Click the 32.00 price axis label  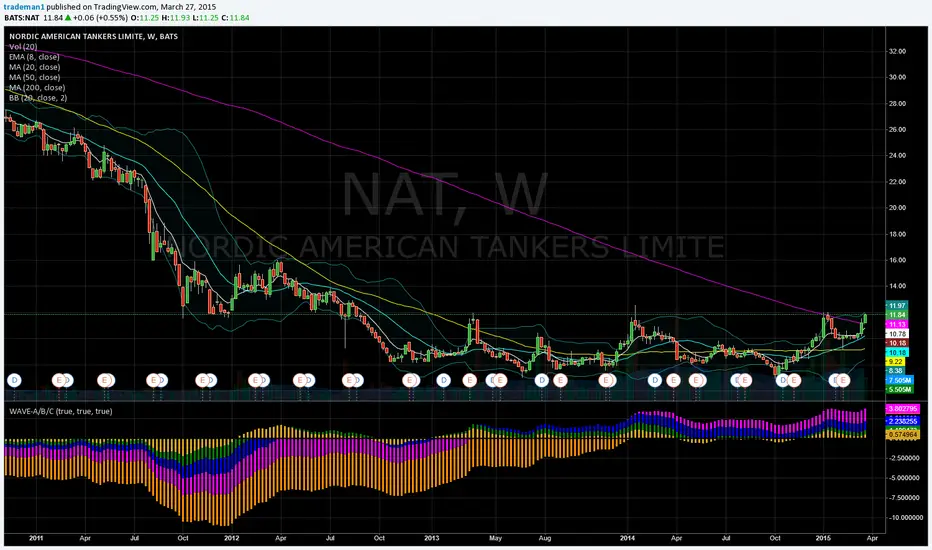pos(897,51)
